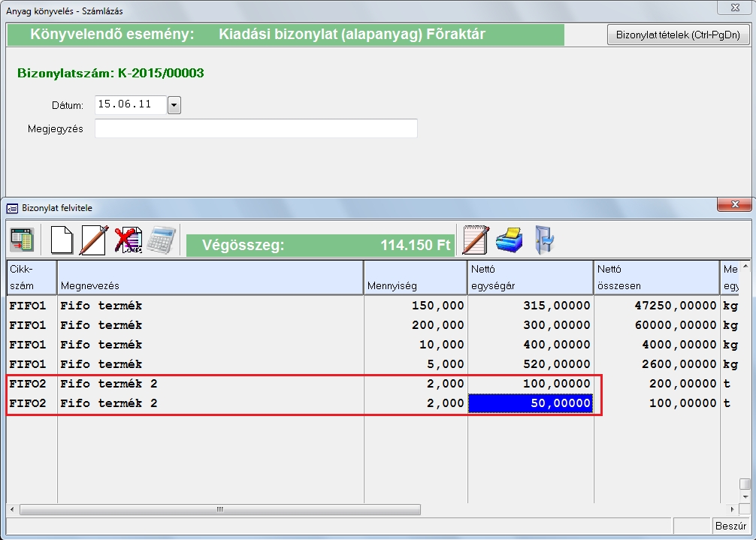Click the Nettó egységár column header
The image size is (756, 540).
coord(530,277)
